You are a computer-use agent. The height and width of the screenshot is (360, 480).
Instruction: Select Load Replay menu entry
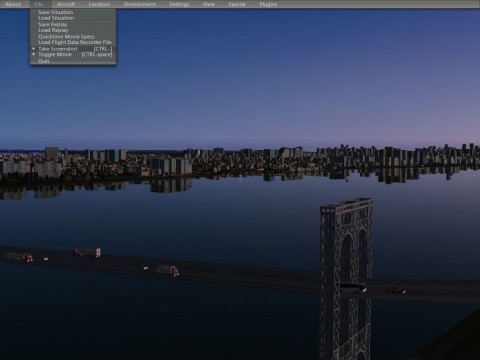[73, 30]
